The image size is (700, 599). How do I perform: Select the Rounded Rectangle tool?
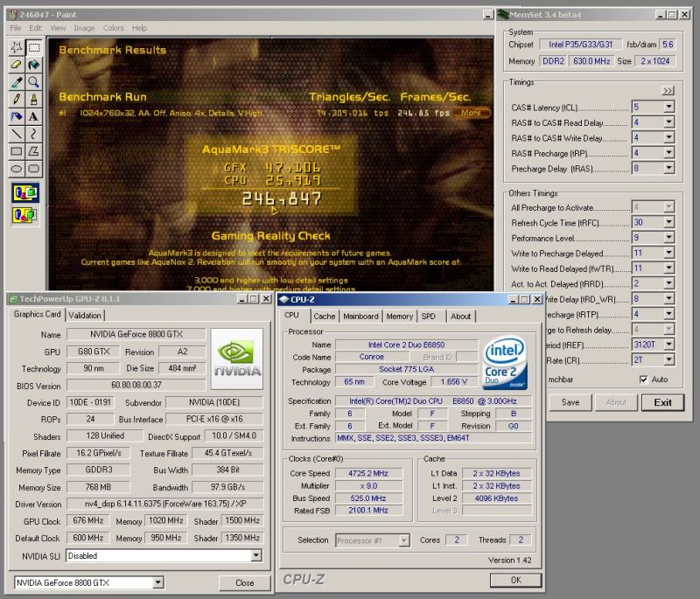[34, 169]
